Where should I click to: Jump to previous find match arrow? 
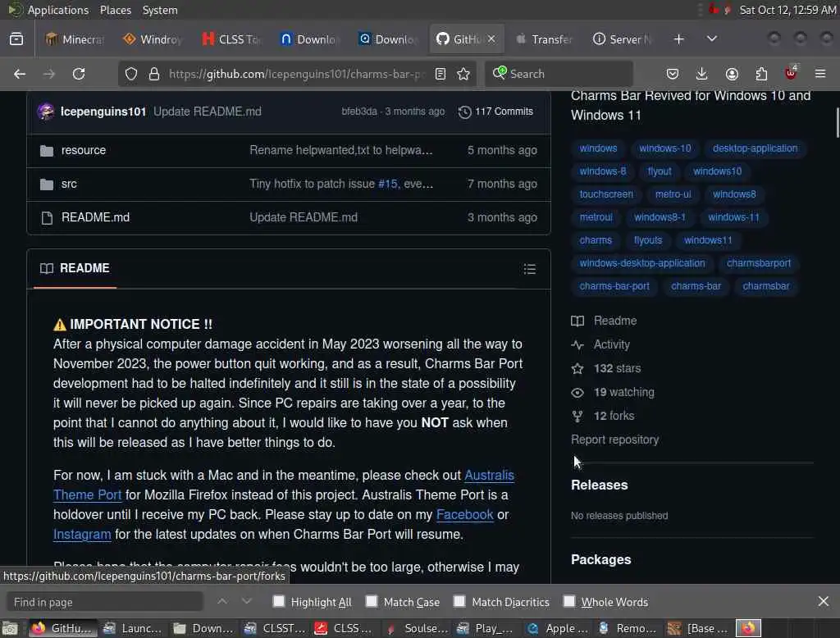pos(222,602)
